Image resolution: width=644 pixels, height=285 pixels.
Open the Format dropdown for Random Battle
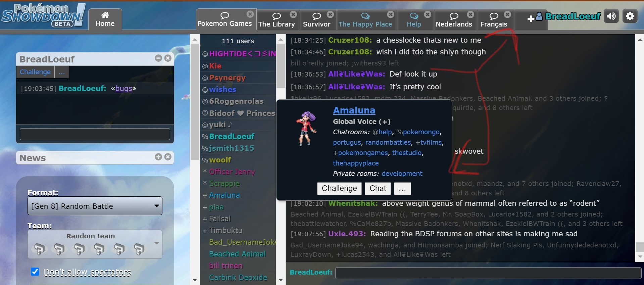point(95,206)
